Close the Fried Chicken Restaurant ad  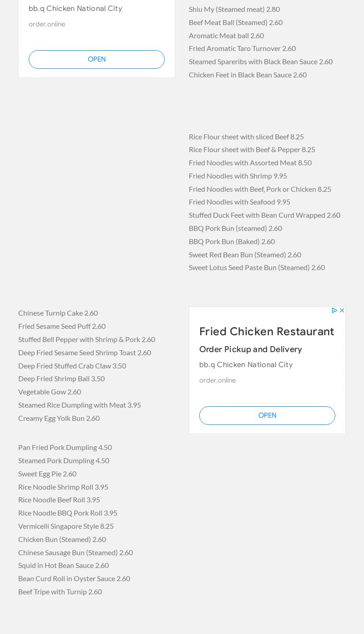342,310
